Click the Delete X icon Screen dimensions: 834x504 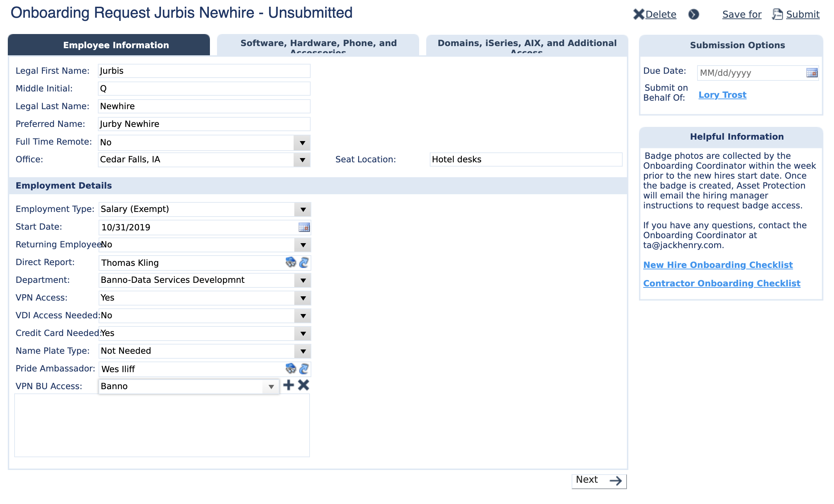point(638,14)
